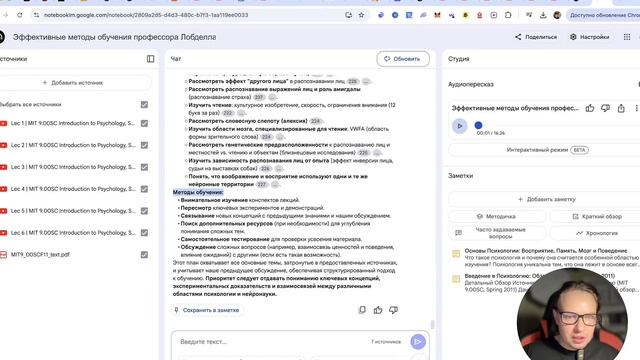640x360 pixels.
Task: Generate 'Краткий обзор' briefing
Action: coord(597,216)
